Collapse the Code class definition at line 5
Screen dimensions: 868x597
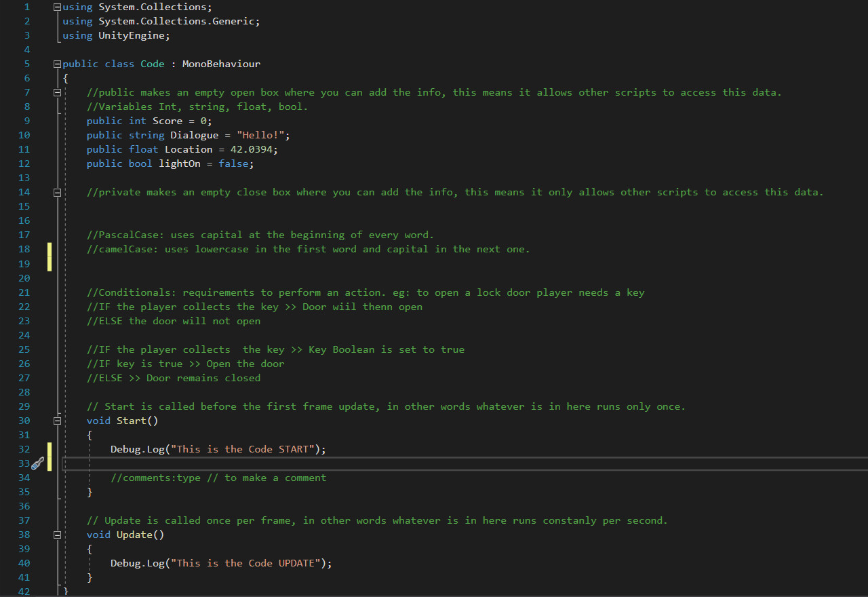(x=57, y=63)
